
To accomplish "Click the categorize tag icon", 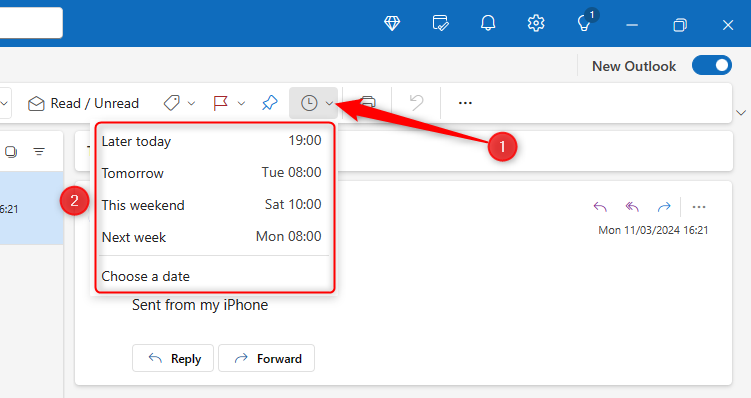I will point(171,103).
